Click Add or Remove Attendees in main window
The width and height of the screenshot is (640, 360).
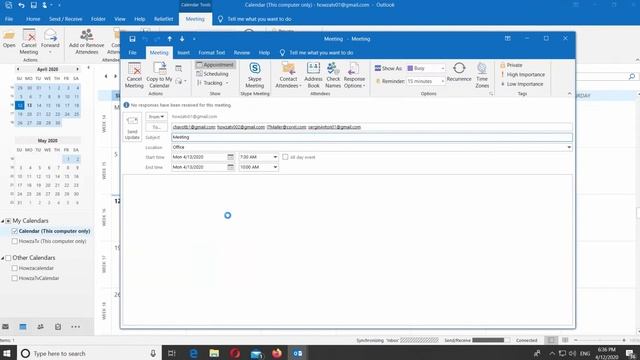tap(87, 42)
